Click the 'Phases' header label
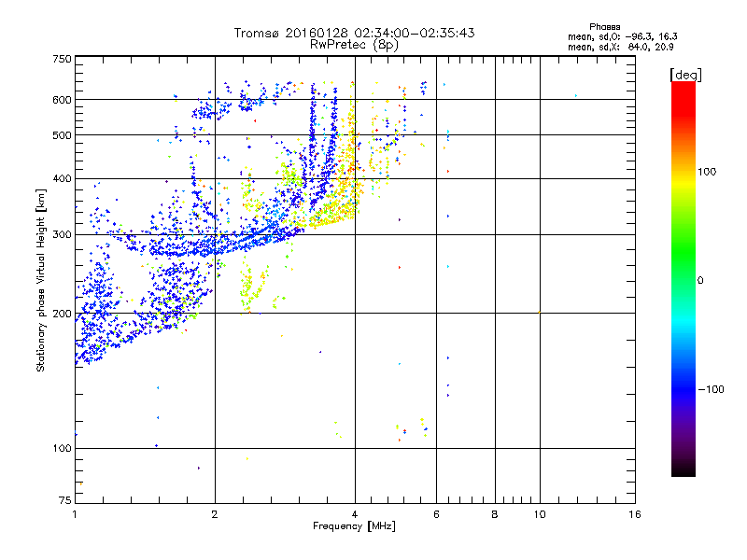This screenshot has width=747, height=560. coord(604,27)
